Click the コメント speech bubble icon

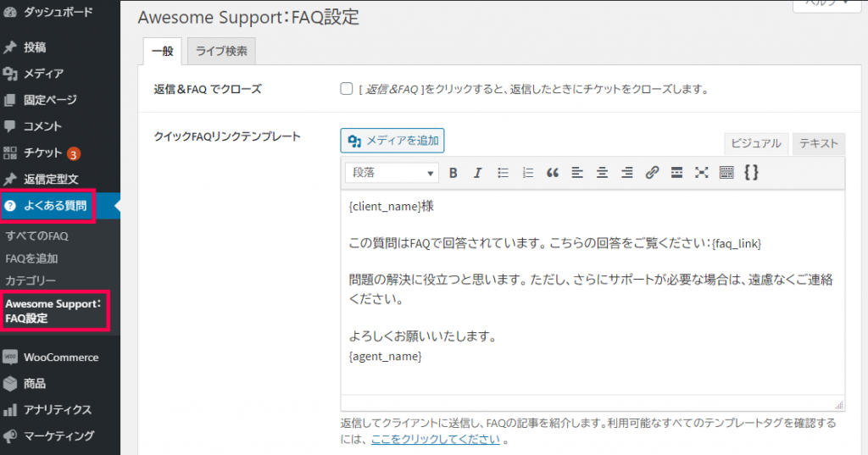pyautogui.click(x=10, y=126)
